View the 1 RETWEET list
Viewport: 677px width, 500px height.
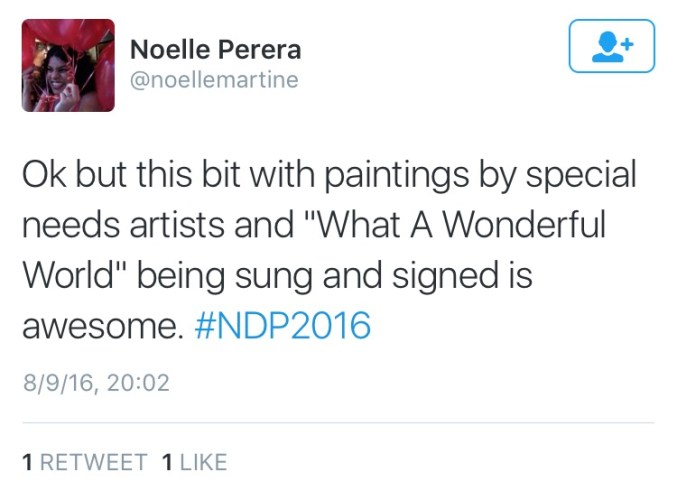84,462
